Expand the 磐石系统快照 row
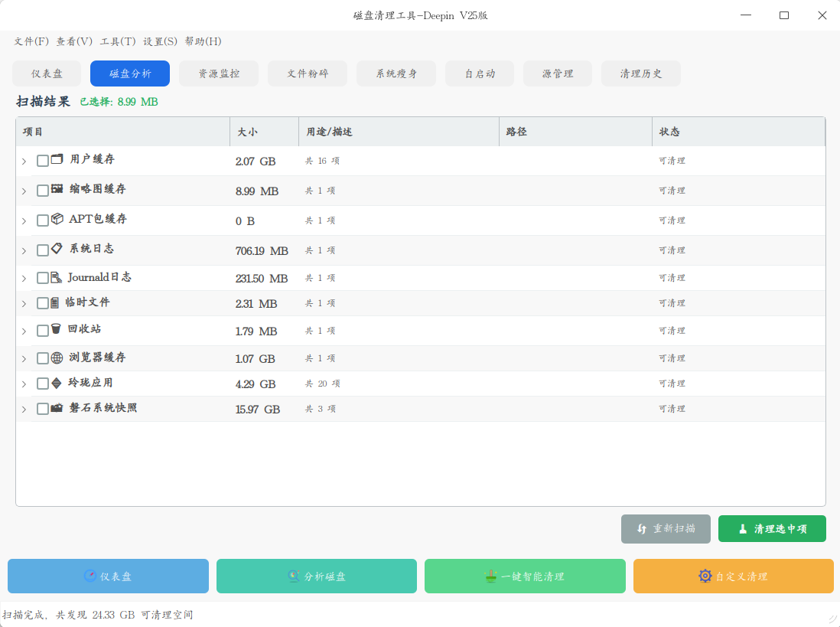Viewport: 840px width, 627px height. point(24,410)
